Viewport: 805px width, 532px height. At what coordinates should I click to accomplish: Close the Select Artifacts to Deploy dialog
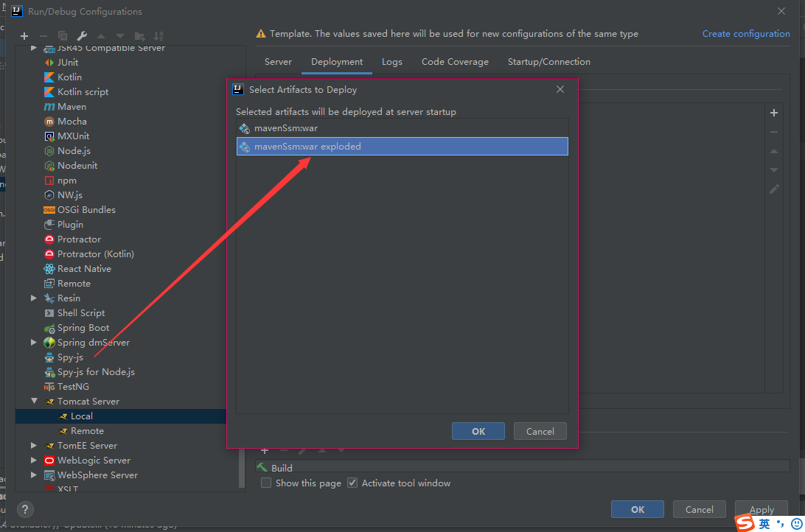(560, 89)
